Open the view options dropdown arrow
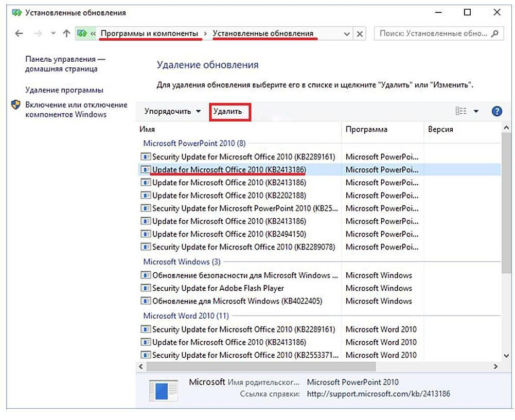The width and height of the screenshot is (515, 420). pyautogui.click(x=476, y=111)
